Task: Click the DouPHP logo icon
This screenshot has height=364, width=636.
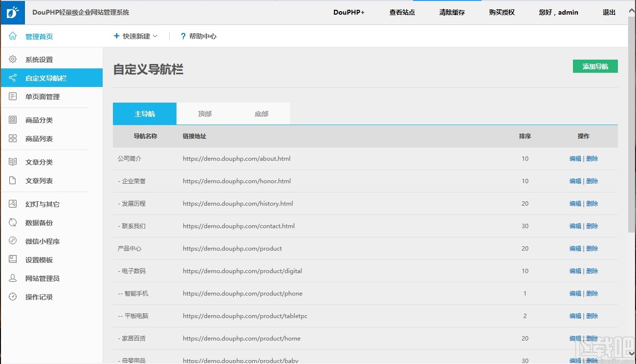Action: (x=13, y=13)
